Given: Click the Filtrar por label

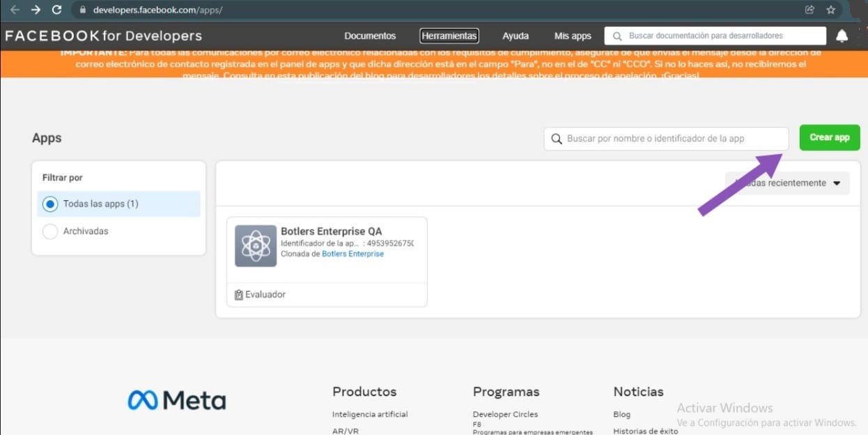Looking at the screenshot, I should [x=63, y=178].
